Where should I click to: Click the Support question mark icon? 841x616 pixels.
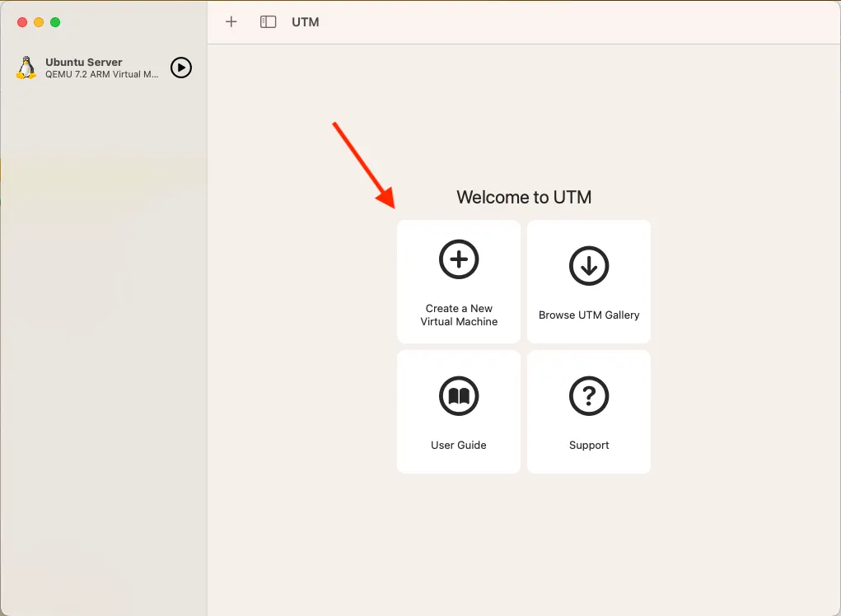588,396
